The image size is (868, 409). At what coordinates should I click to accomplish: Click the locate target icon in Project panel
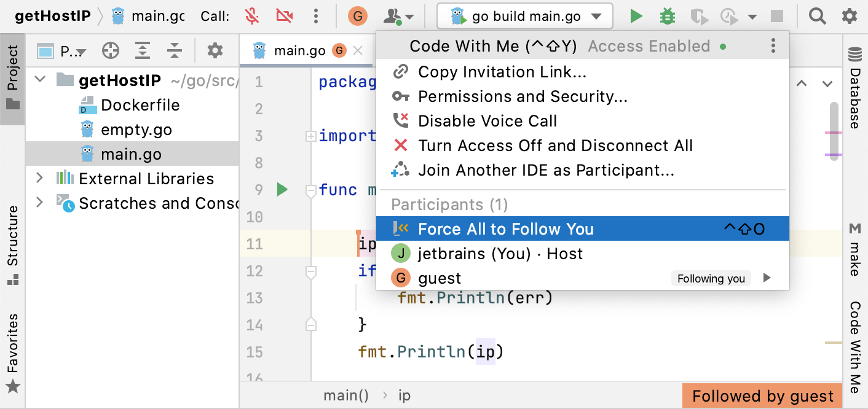[x=111, y=51]
